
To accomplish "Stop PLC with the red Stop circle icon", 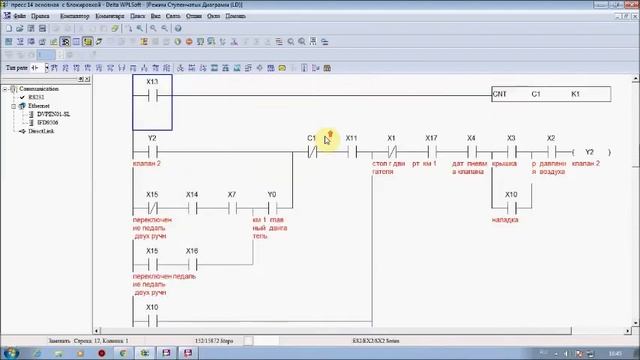I will (x=189, y=42).
